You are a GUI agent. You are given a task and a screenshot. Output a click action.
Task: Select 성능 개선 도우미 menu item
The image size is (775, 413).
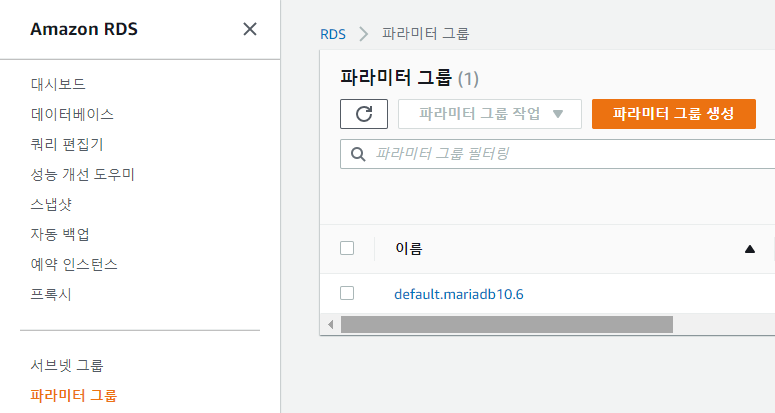[83, 174]
